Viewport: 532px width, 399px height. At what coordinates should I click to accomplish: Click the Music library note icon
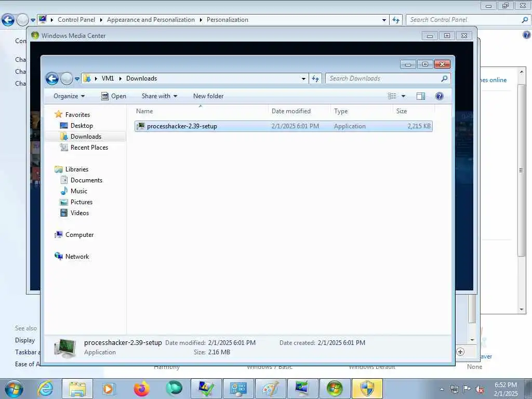pos(64,191)
